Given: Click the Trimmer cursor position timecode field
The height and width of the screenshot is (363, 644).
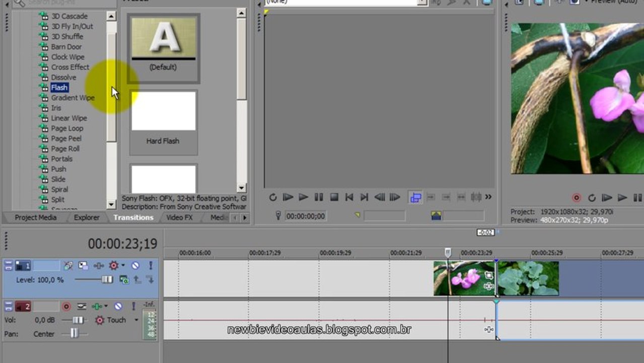Looking at the screenshot, I should [306, 216].
